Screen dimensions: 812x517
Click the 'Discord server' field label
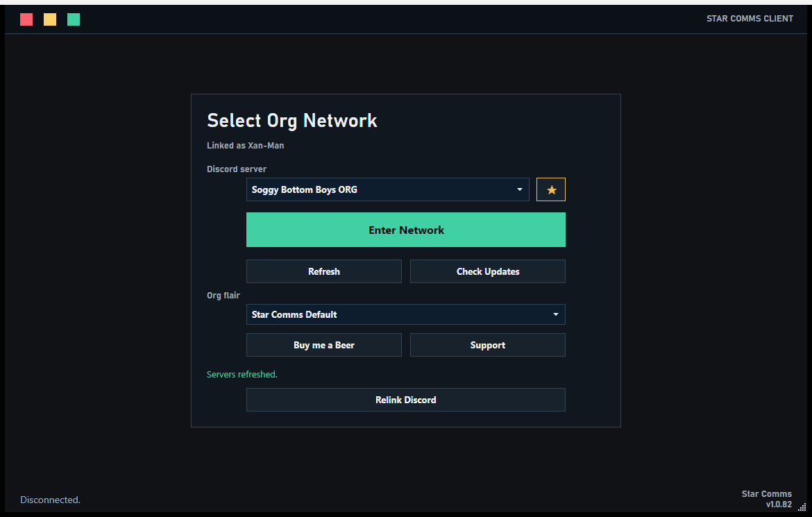click(x=237, y=169)
